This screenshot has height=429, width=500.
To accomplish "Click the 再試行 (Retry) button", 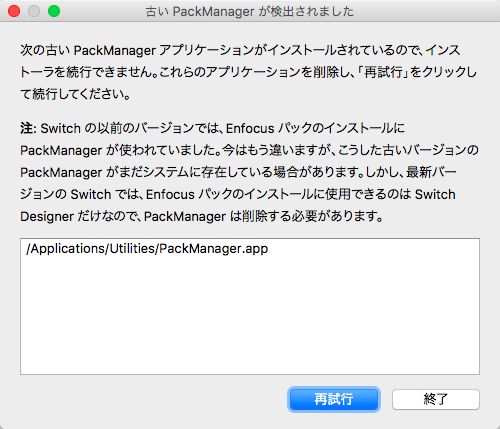I will (334, 399).
